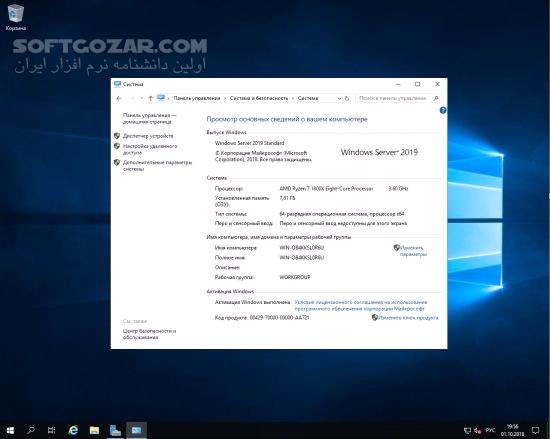Click shield icon next to Изменить параметры
This screenshot has height=439, width=550.
click(396, 248)
